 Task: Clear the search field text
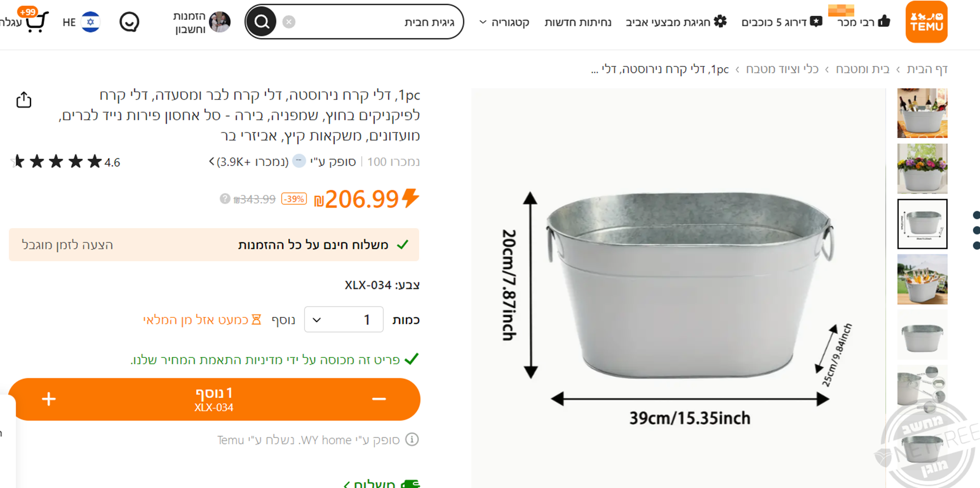pos(289,22)
